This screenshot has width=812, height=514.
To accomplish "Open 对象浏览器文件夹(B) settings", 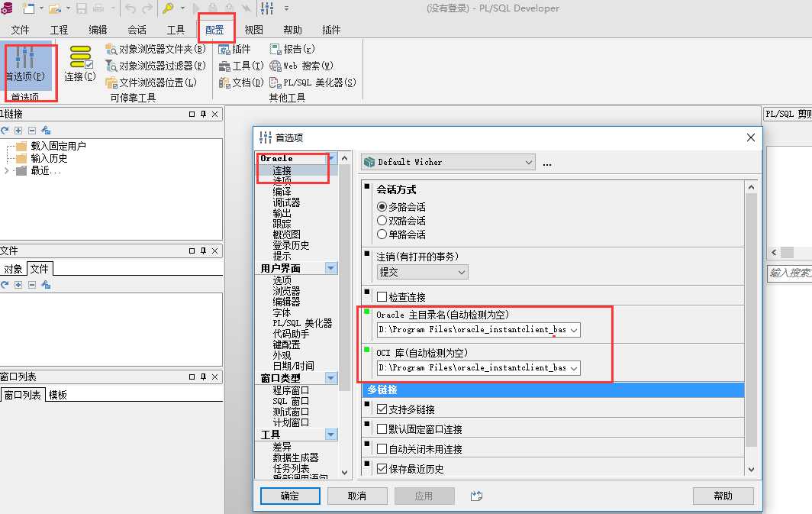I will 156,49.
